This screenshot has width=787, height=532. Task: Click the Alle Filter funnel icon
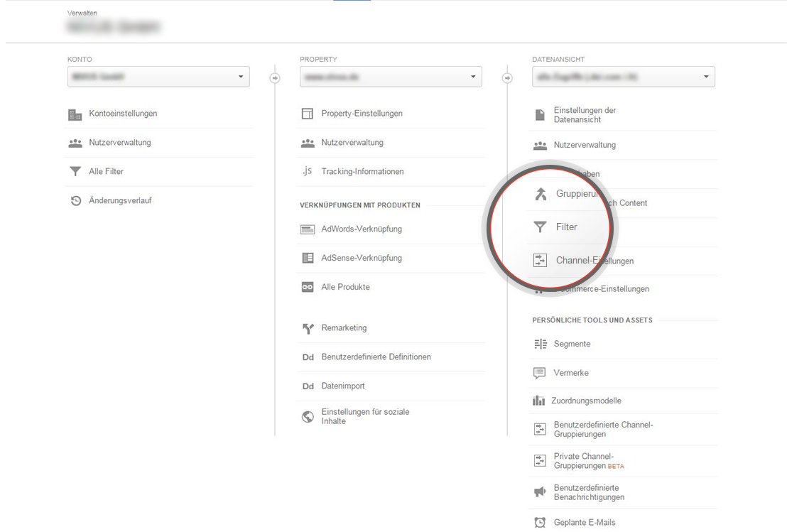tap(75, 172)
